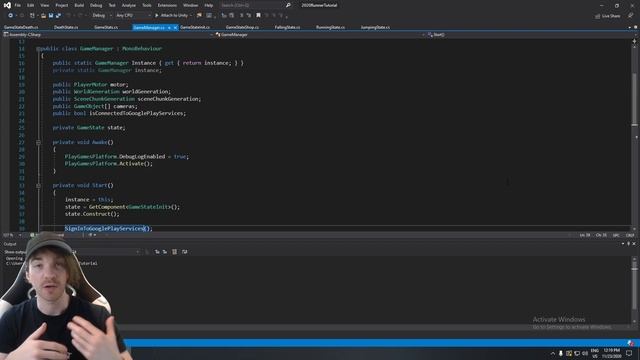Toggle word wrap in Output panel
Screen dimensions: 640x360
(x=184, y=252)
